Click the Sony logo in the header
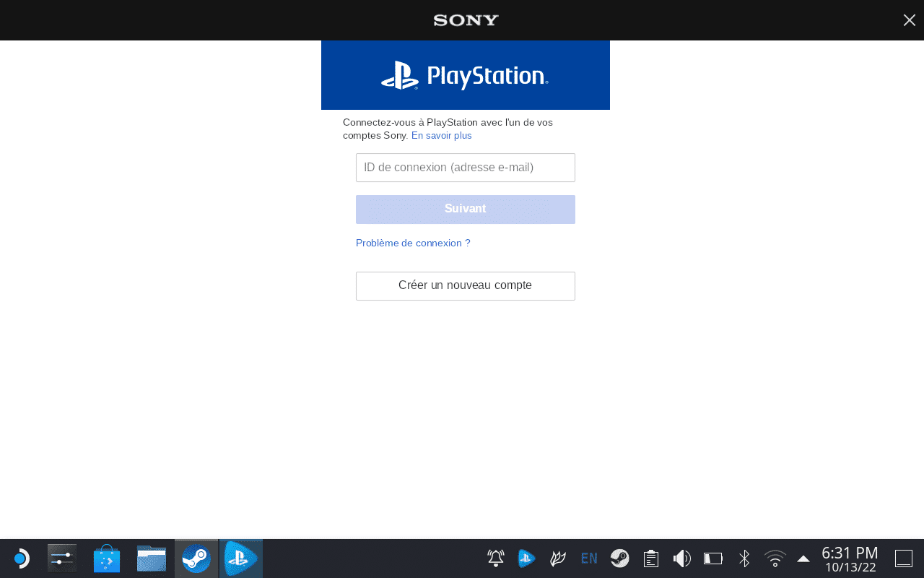 pos(466,20)
